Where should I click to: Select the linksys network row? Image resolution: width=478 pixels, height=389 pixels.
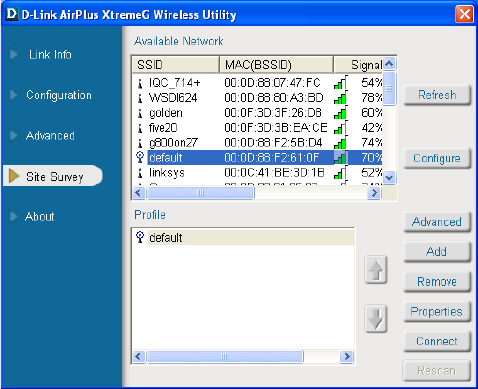pyautogui.click(x=257, y=172)
